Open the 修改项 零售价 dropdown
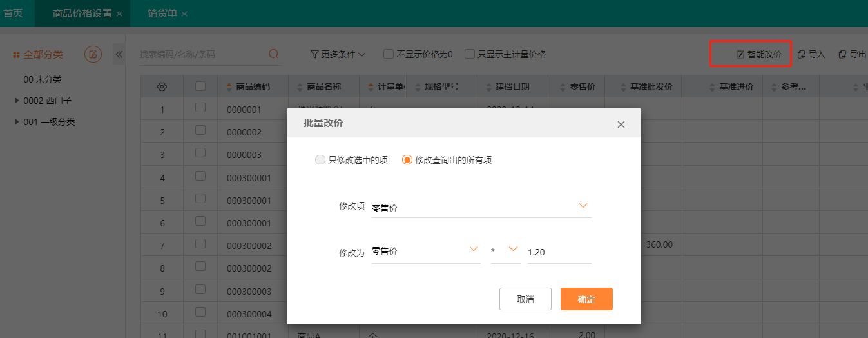868x338 pixels. 481,206
